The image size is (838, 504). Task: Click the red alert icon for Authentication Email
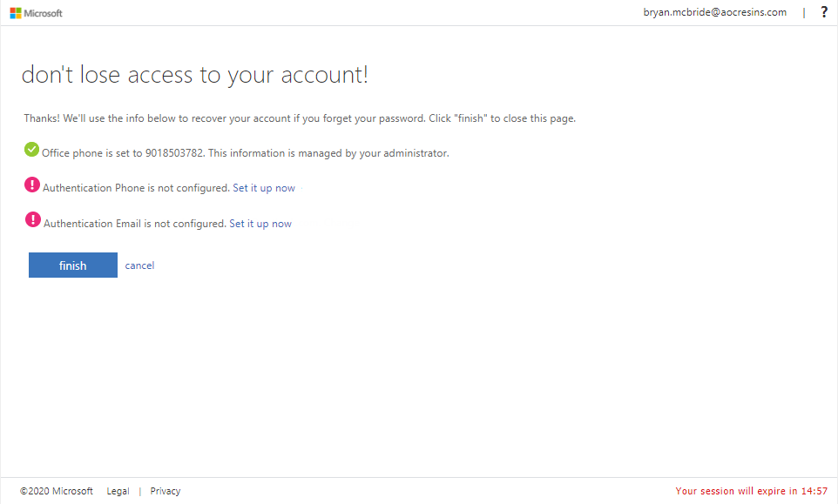coord(32,219)
